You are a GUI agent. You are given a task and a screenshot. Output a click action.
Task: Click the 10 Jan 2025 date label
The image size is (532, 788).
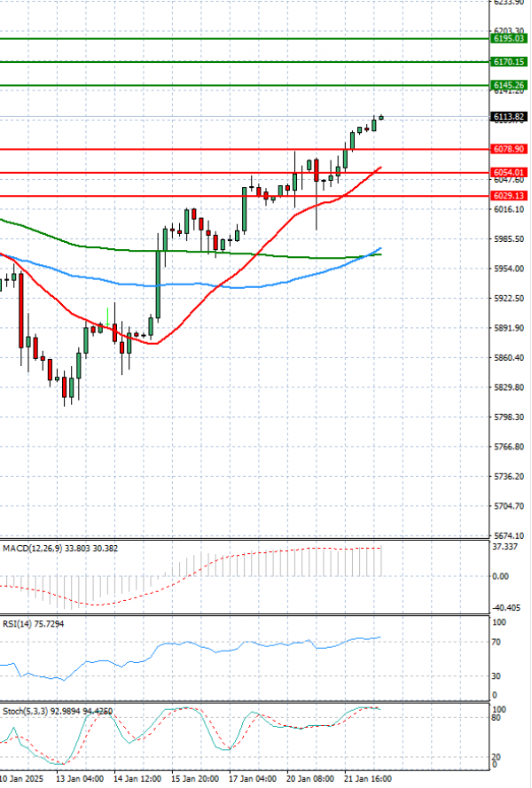tap(21, 778)
